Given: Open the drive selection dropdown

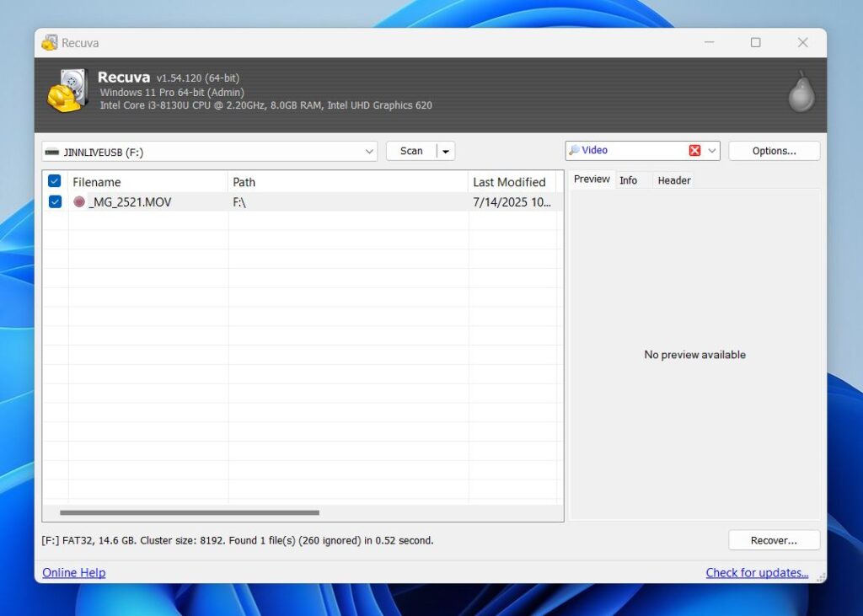Looking at the screenshot, I should pyautogui.click(x=369, y=150).
